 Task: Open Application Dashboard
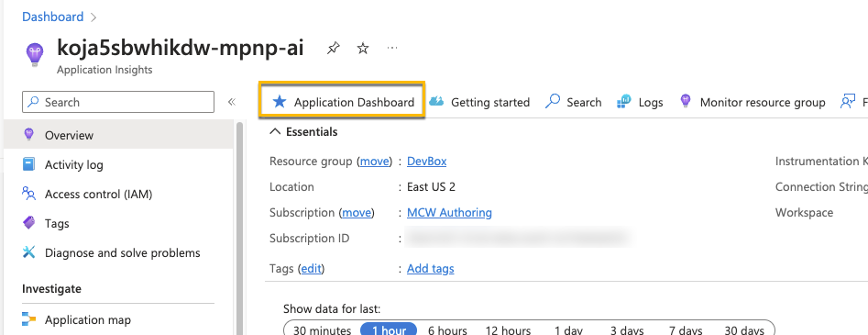click(342, 102)
